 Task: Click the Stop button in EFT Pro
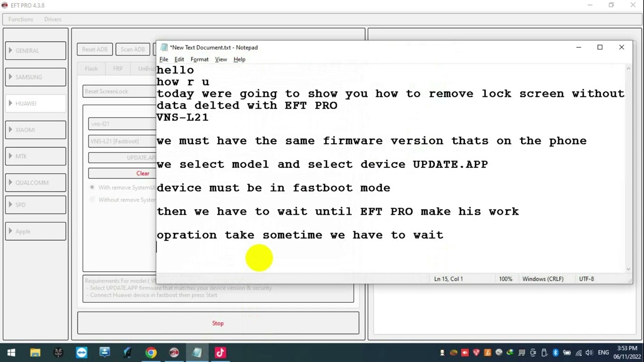point(218,323)
